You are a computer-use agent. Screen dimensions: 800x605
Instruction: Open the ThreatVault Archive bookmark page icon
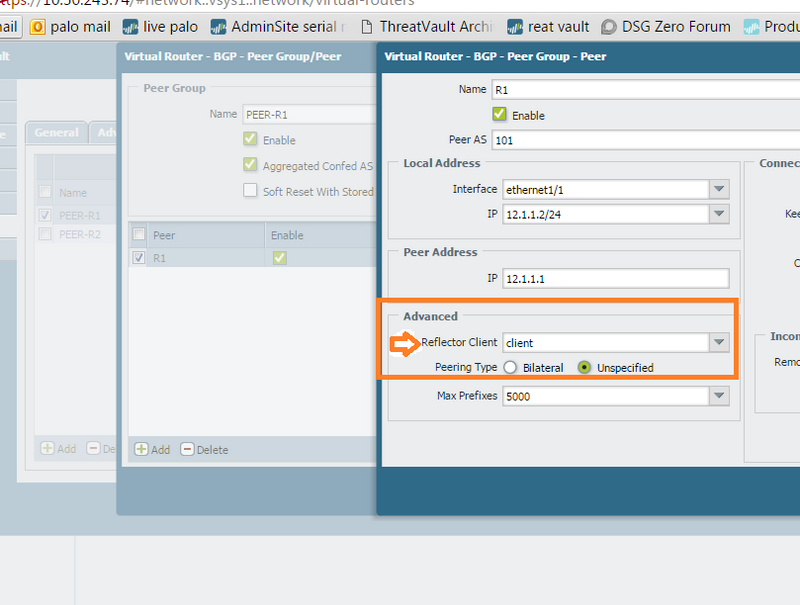pos(366,27)
